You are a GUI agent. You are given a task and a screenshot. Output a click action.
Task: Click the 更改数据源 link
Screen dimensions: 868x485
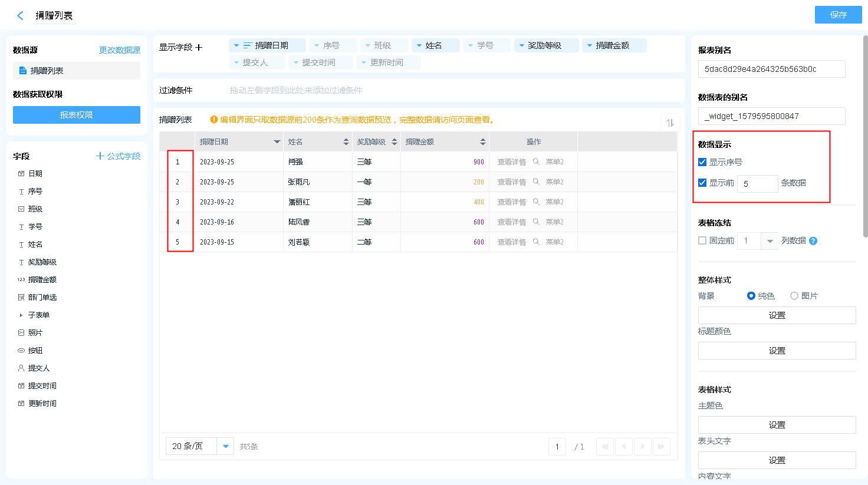120,50
